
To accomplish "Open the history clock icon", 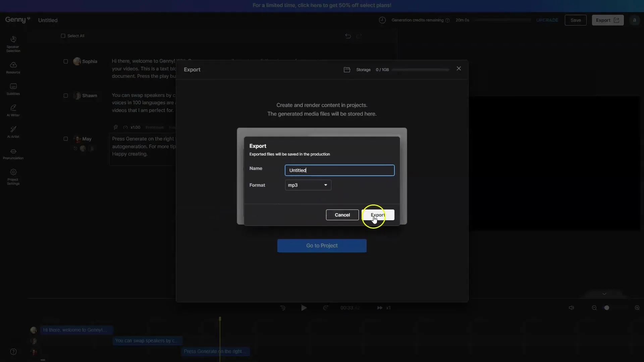I will (x=382, y=20).
